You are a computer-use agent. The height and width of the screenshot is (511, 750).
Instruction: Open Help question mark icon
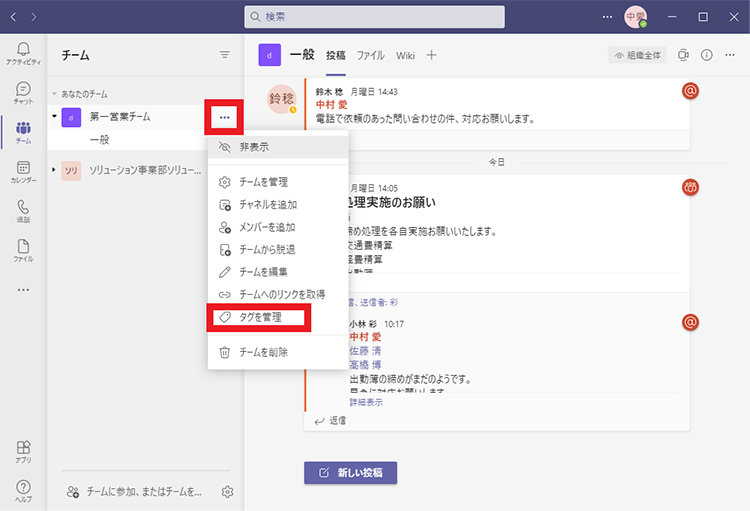[23, 491]
